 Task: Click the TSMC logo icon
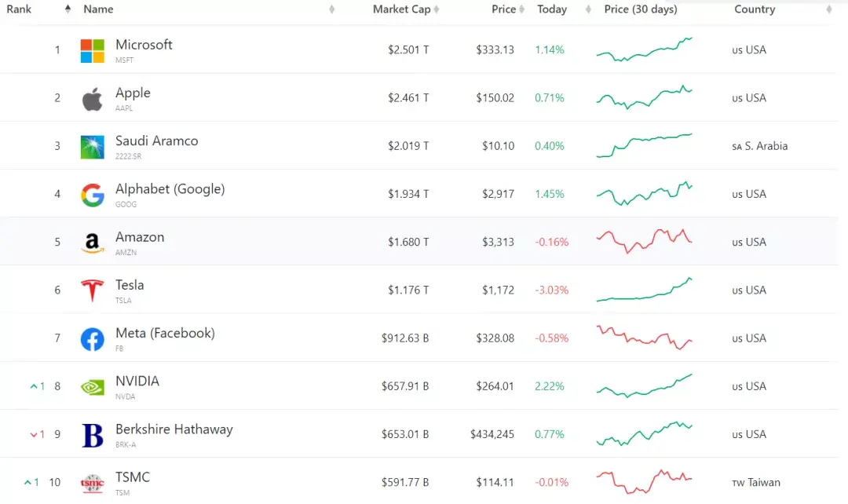pyautogui.click(x=92, y=483)
